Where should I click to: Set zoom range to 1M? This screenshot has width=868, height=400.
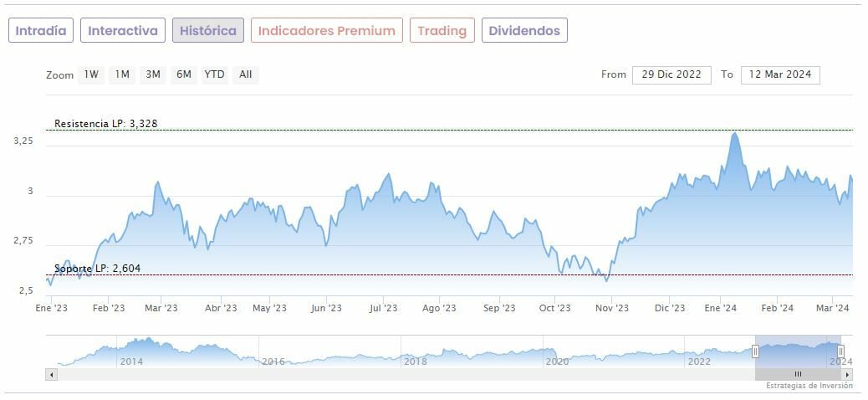pos(122,74)
